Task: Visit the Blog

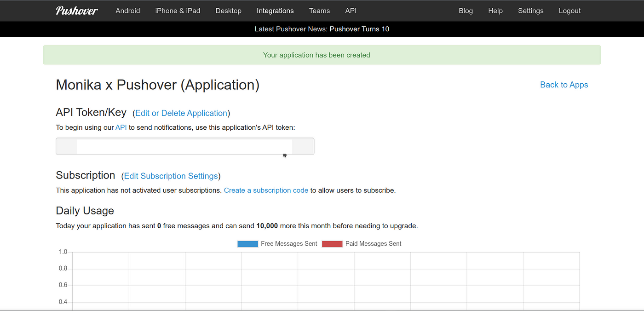Action: 466,11
